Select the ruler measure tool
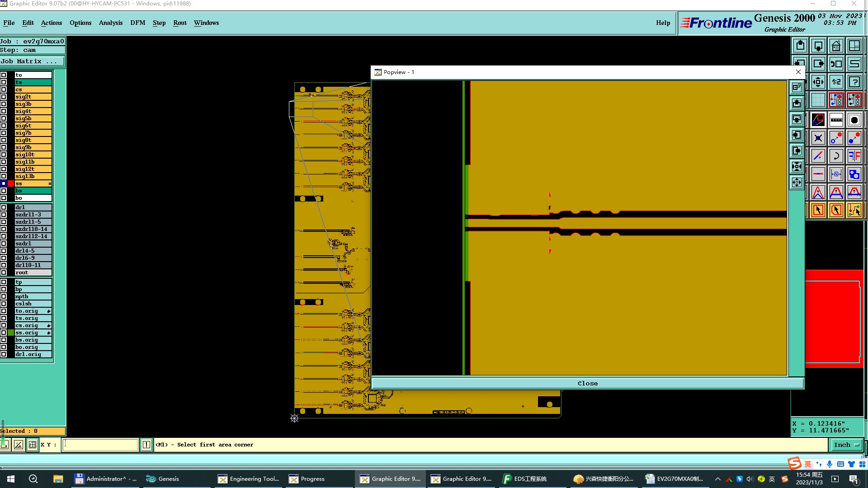Screen dimensions: 868x488 [x=836, y=120]
